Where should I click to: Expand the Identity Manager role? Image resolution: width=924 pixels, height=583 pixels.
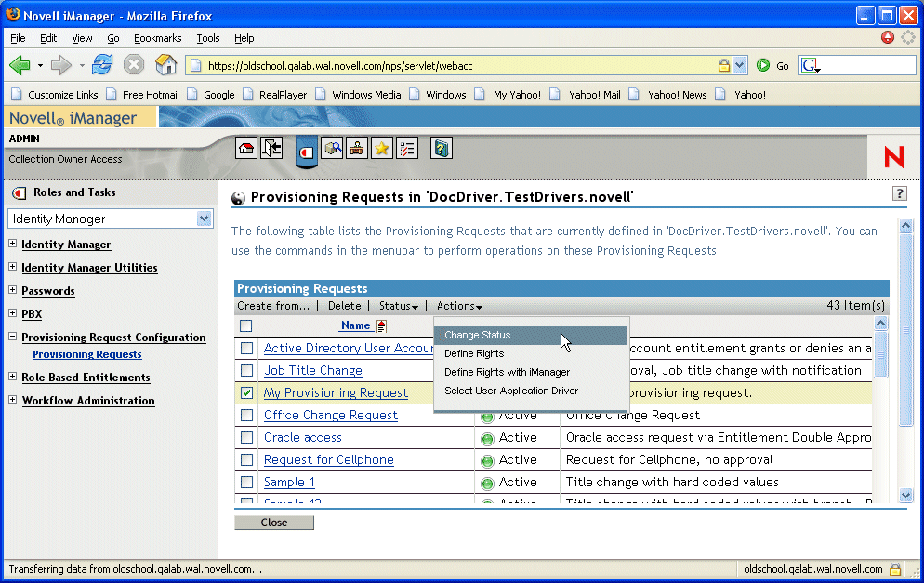(12, 244)
